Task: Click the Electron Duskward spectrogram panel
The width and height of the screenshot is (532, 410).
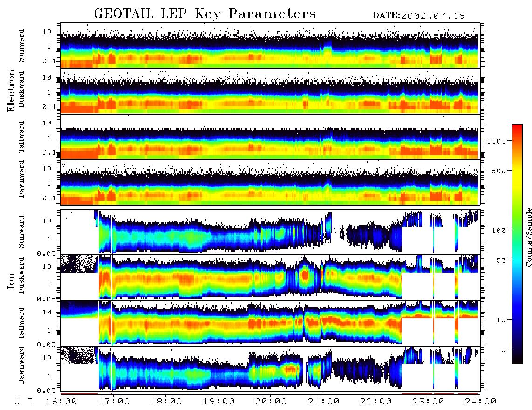Action: point(270,91)
